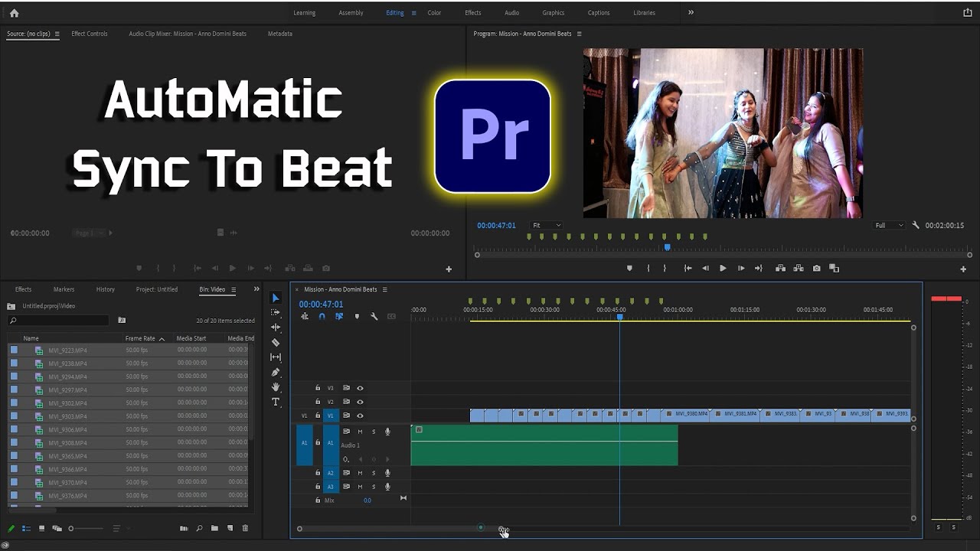
Task: Open Program Monitor button editor plus
Action: 963,269
